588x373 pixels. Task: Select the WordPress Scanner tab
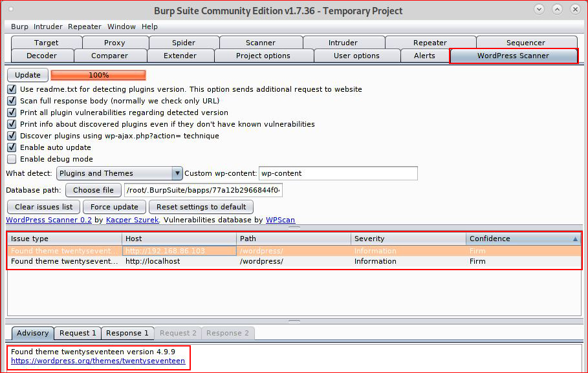(x=514, y=56)
